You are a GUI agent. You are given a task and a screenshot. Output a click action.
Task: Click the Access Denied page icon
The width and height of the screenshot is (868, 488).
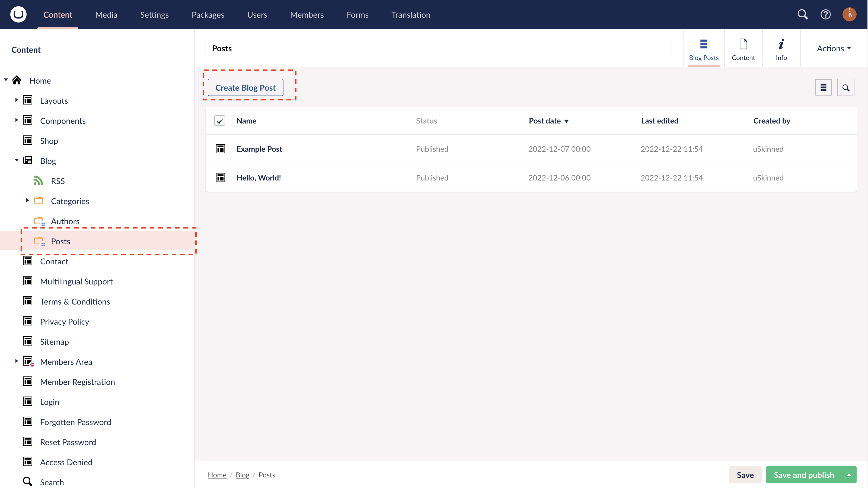(28, 462)
